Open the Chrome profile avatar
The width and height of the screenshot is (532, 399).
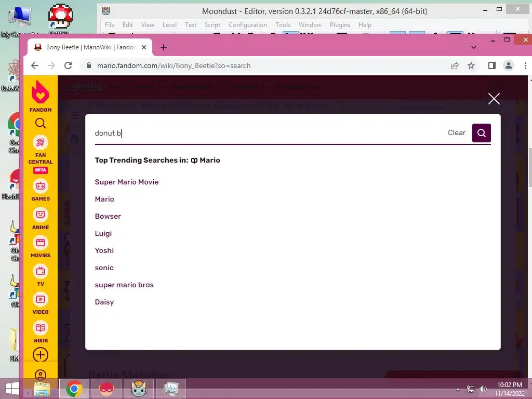point(509,65)
